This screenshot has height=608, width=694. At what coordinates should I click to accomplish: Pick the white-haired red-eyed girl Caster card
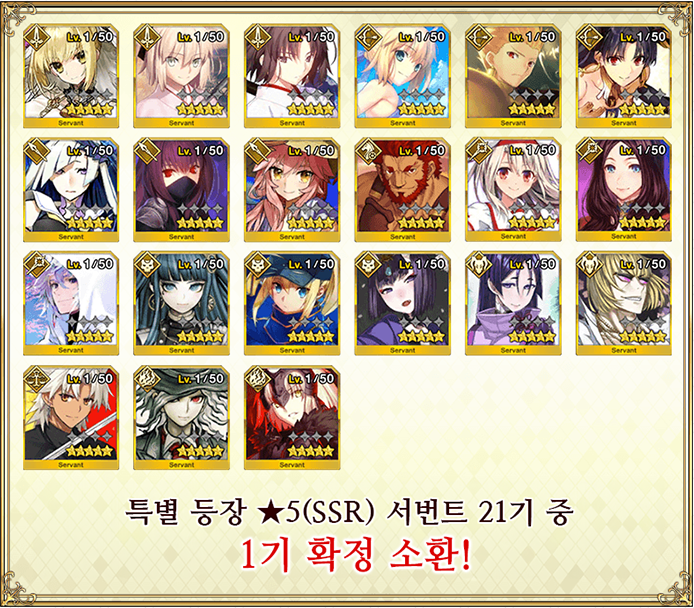[513, 190]
